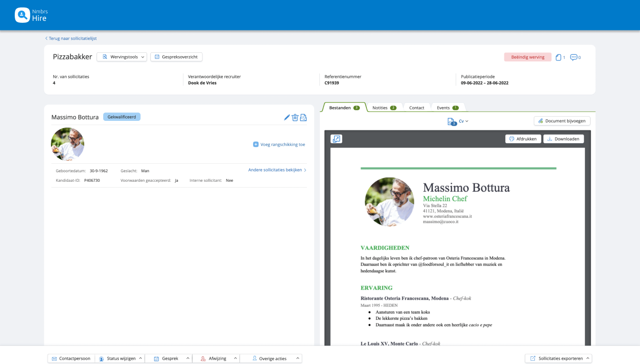
Task: Expand the Status wijzigen menu
Action: 121,358
